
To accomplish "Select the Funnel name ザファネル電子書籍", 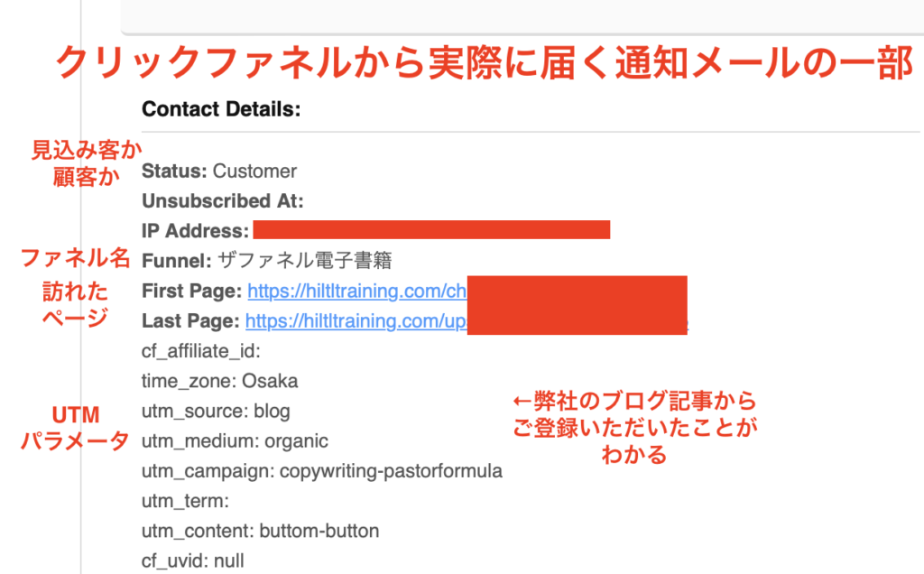I will [305, 261].
